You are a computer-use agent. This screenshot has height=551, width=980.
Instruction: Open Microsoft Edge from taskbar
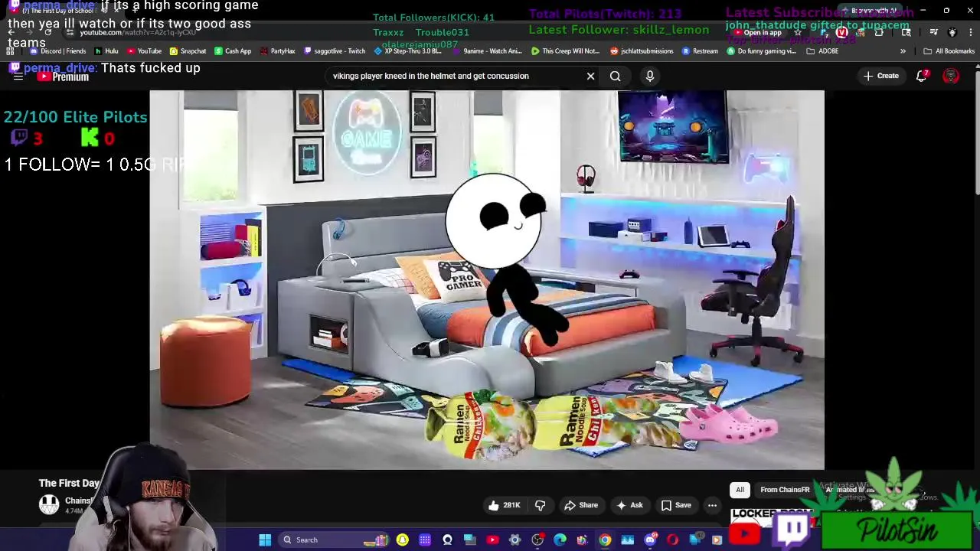point(560,540)
